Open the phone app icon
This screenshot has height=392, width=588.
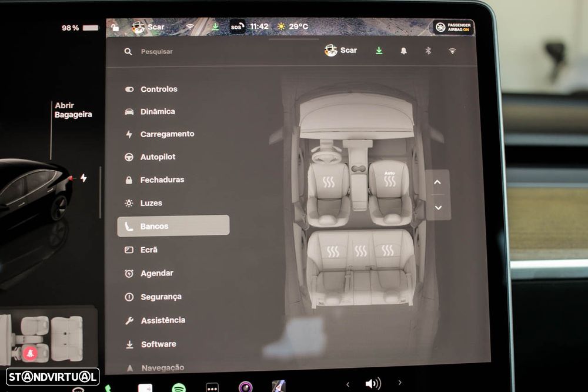click(108, 388)
